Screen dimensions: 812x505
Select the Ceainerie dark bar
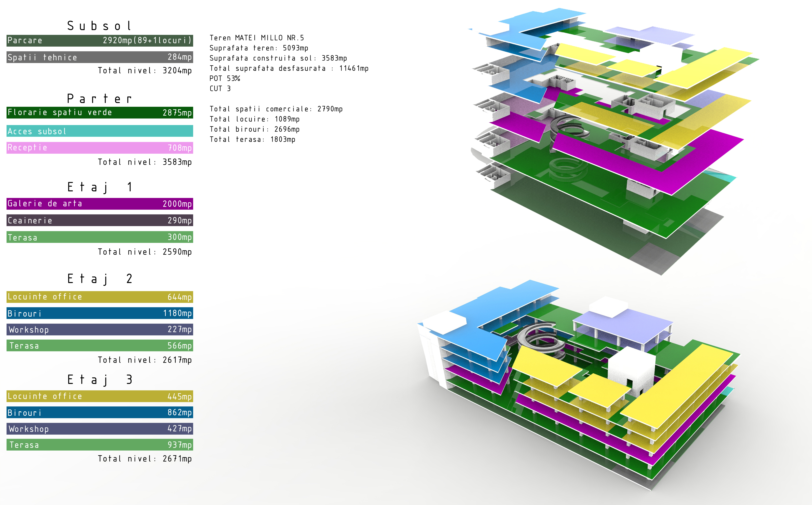(100, 220)
